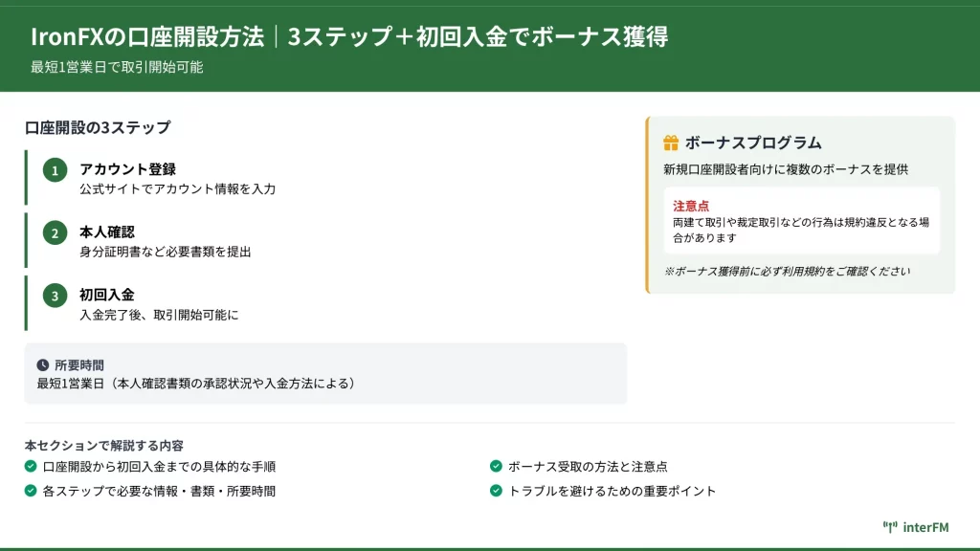Click the 所要時間 info box
Viewport: 980px width, 551px height.
pos(325,374)
